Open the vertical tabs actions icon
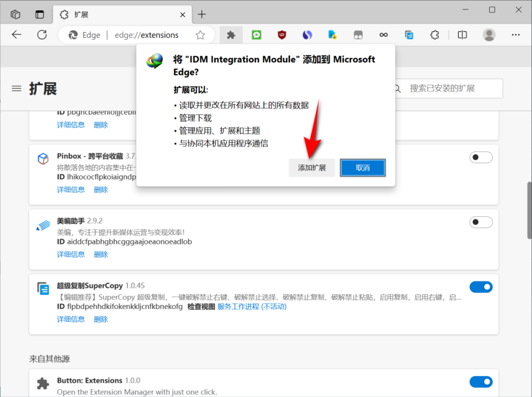Viewport: 532px width, 397px height. tap(40, 14)
